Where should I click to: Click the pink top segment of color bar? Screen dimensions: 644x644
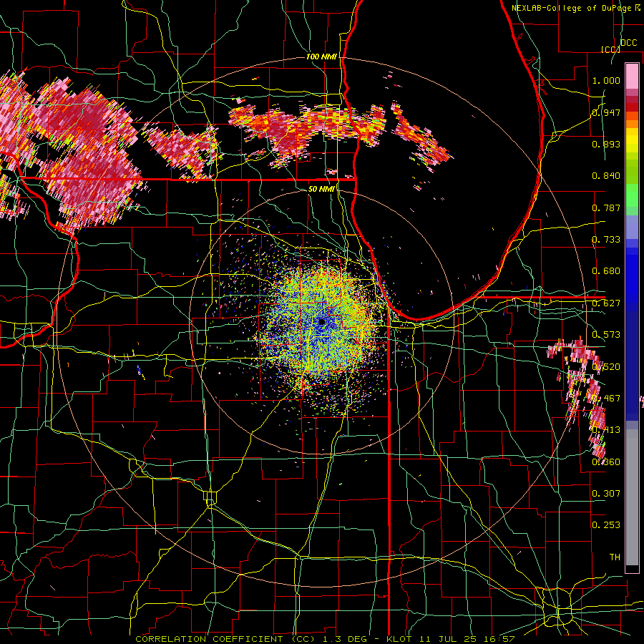632,76
